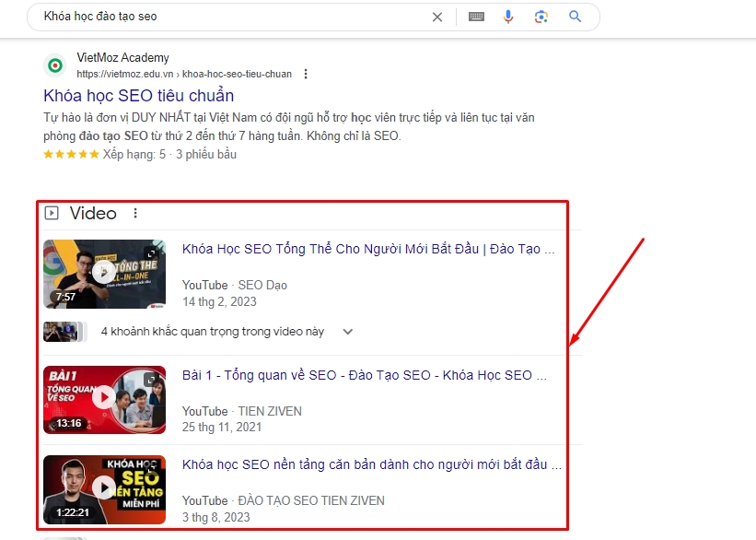Play the 13:16 "Bài 1" video thumbnail
Image resolution: width=756 pixels, height=540 pixels.
pos(104,399)
